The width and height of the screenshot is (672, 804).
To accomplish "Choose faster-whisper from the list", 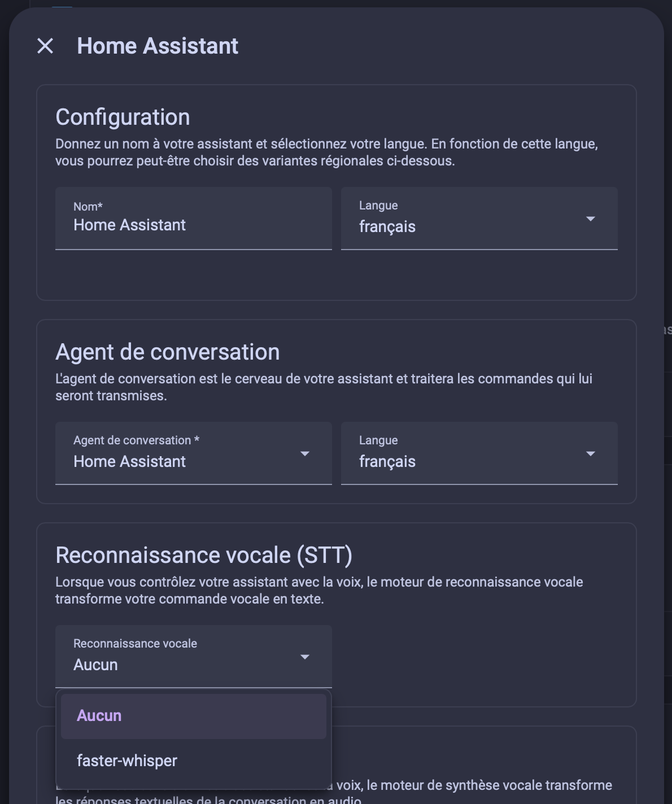I will [194, 761].
